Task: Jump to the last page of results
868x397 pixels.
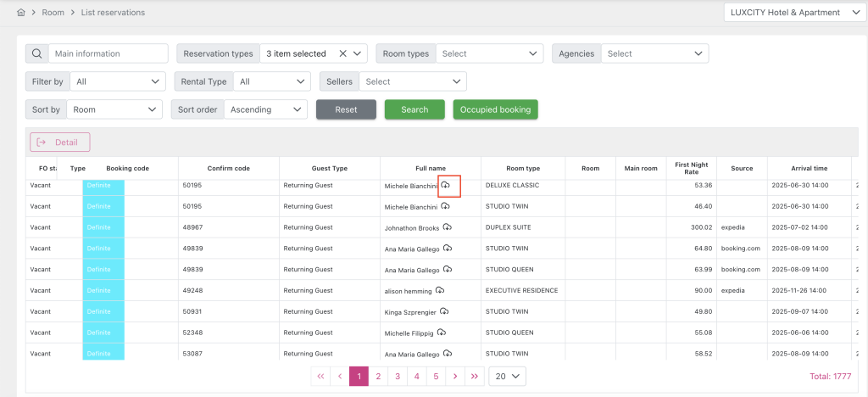Action: [475, 376]
